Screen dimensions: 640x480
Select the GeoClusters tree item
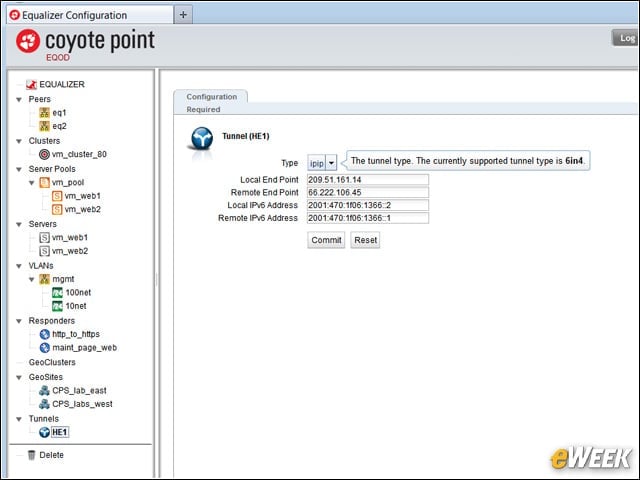[52, 362]
